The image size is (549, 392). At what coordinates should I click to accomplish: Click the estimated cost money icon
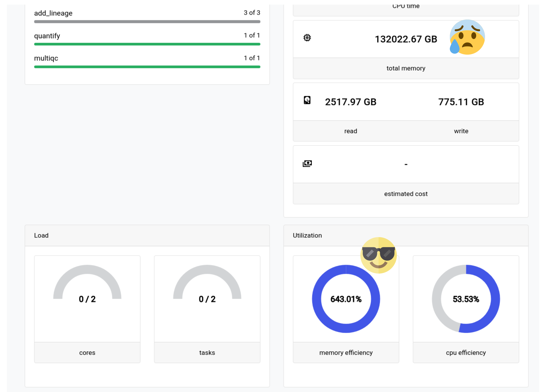tap(307, 163)
